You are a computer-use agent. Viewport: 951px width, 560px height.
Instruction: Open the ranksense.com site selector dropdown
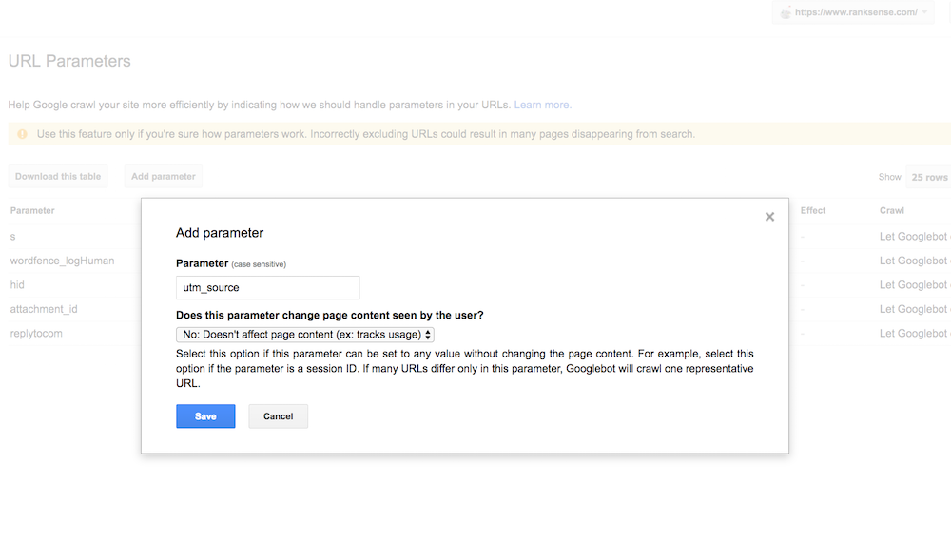(x=853, y=12)
